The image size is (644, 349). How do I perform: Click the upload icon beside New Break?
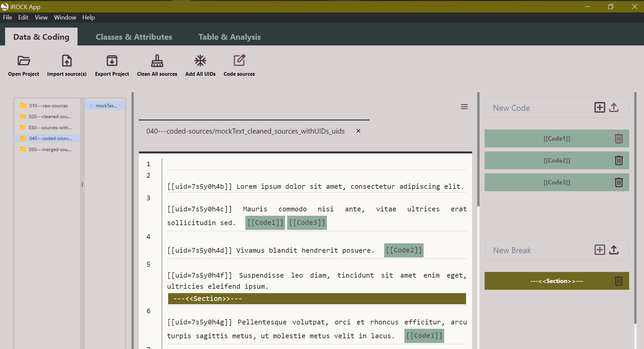(x=614, y=250)
